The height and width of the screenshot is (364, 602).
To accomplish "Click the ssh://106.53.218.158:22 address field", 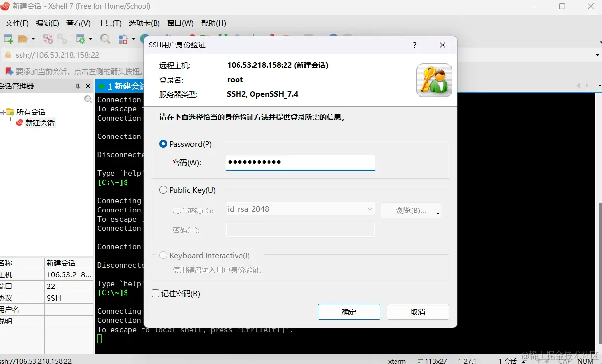I will pyautogui.click(x=58, y=55).
